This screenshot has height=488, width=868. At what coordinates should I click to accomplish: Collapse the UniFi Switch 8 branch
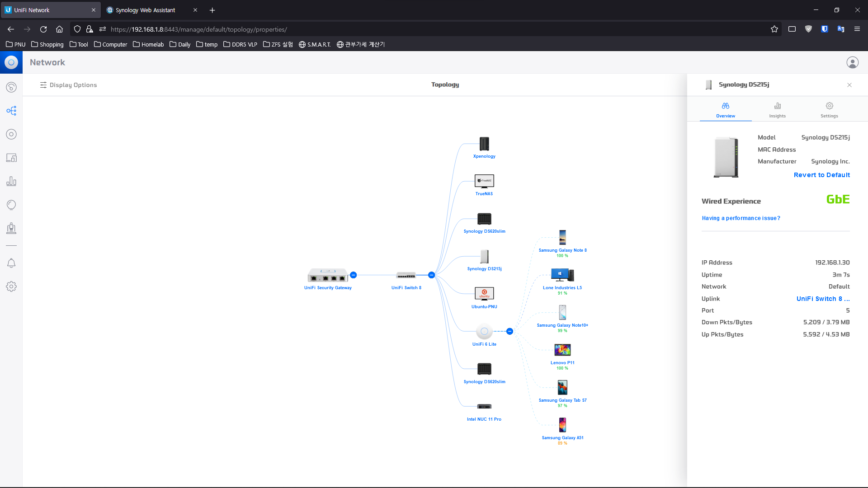431,275
